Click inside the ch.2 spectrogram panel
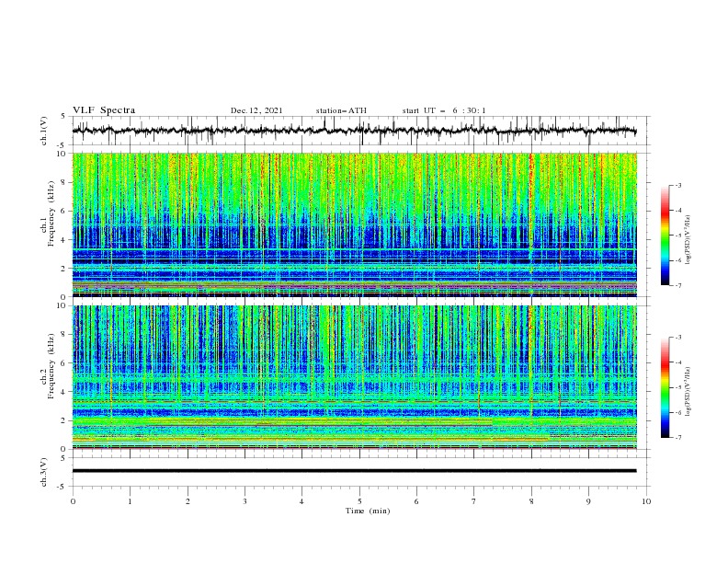 click(x=354, y=377)
